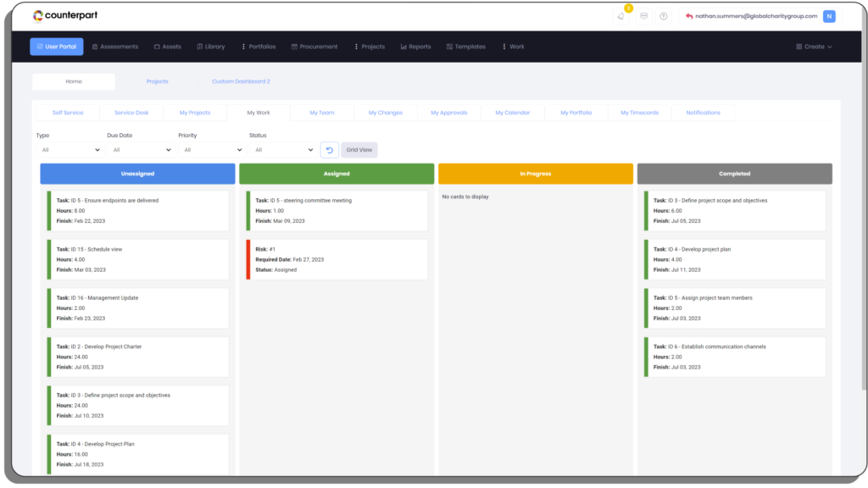Screen dimensions: 868x488
Task: Switch to the My Team tab
Action: click(321, 113)
